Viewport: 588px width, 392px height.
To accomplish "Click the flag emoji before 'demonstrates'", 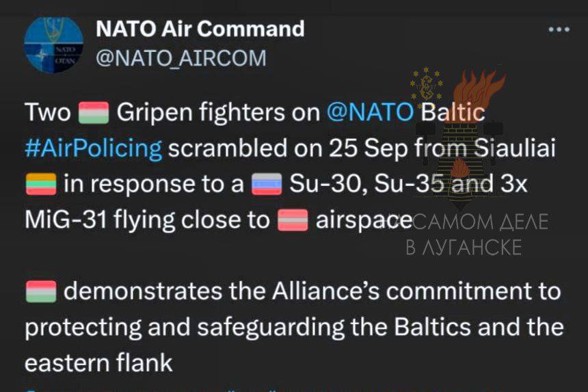I will [x=41, y=291].
